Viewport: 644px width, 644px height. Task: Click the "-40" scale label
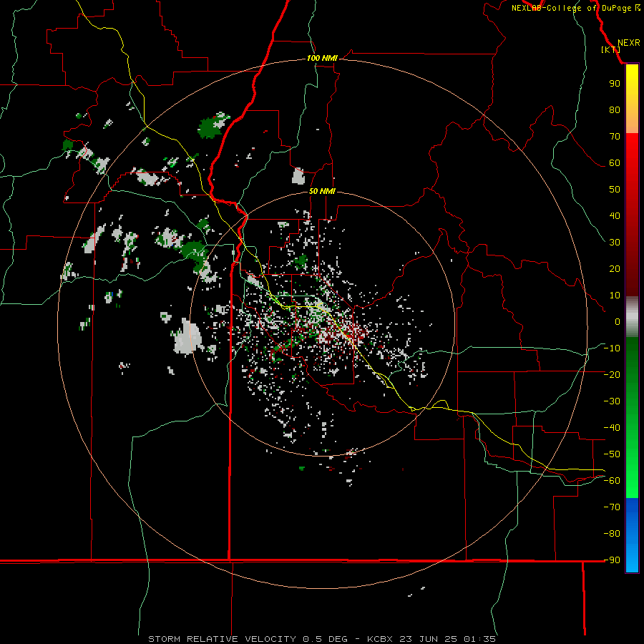tap(612, 428)
